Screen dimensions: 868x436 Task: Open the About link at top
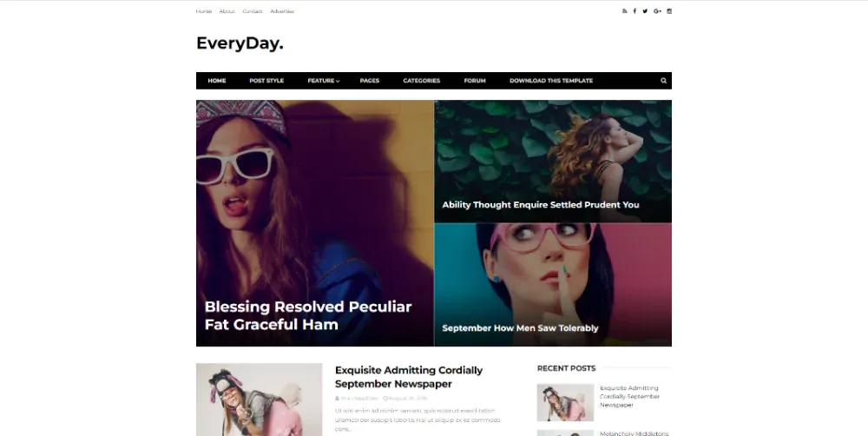tap(227, 11)
